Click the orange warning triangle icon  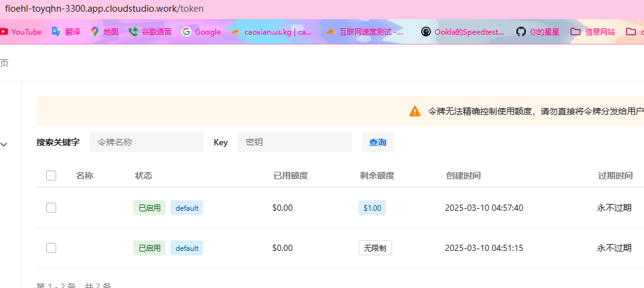(415, 111)
